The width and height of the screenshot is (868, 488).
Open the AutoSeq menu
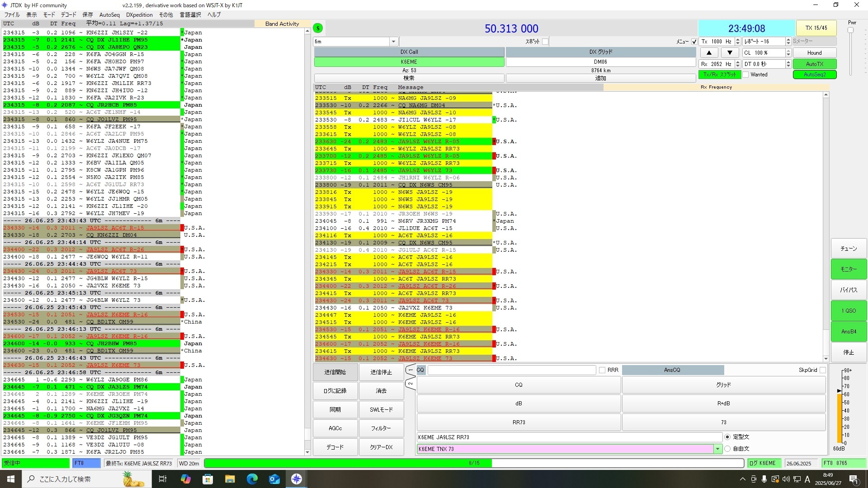[x=109, y=14]
